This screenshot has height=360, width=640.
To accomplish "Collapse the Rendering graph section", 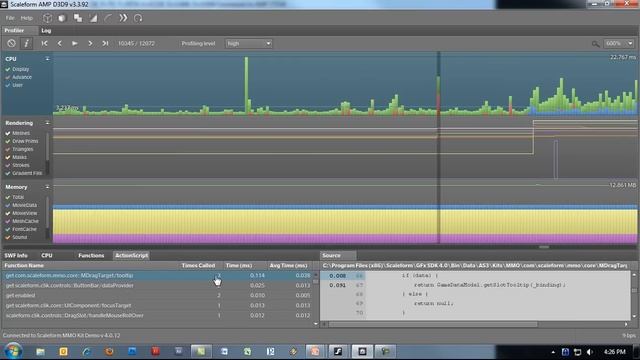I will point(47,123).
